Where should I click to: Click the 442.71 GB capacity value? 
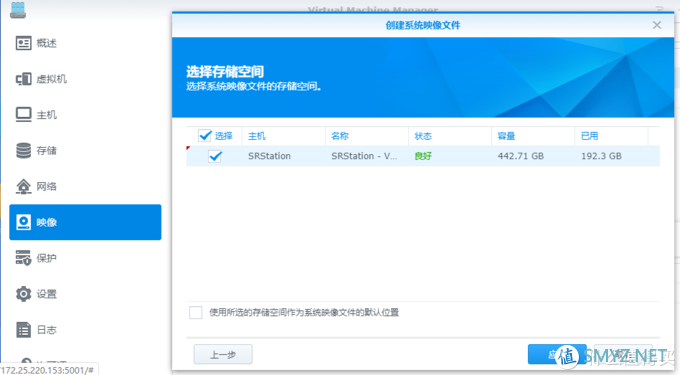pyautogui.click(x=520, y=156)
